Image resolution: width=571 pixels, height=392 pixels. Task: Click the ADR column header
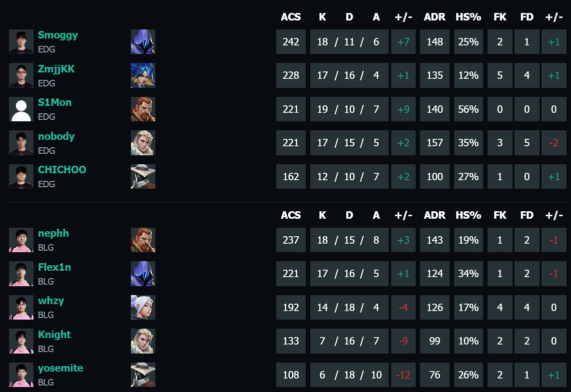tap(435, 16)
